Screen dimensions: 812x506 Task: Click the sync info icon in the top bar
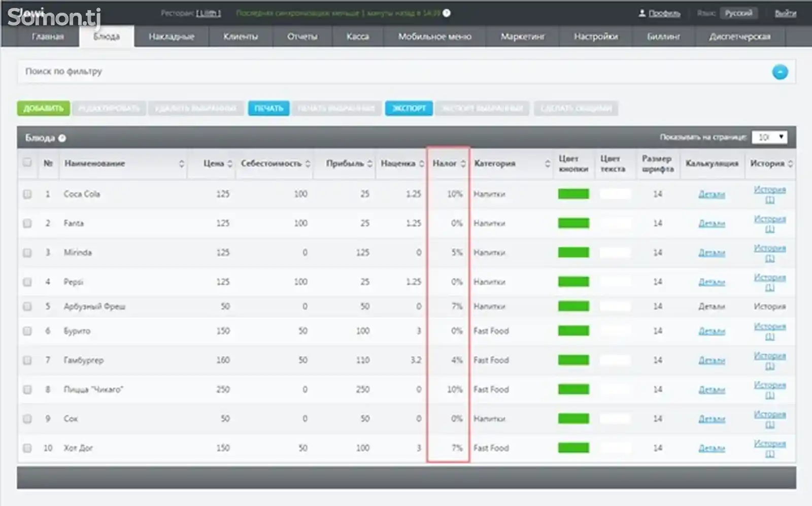(x=447, y=13)
